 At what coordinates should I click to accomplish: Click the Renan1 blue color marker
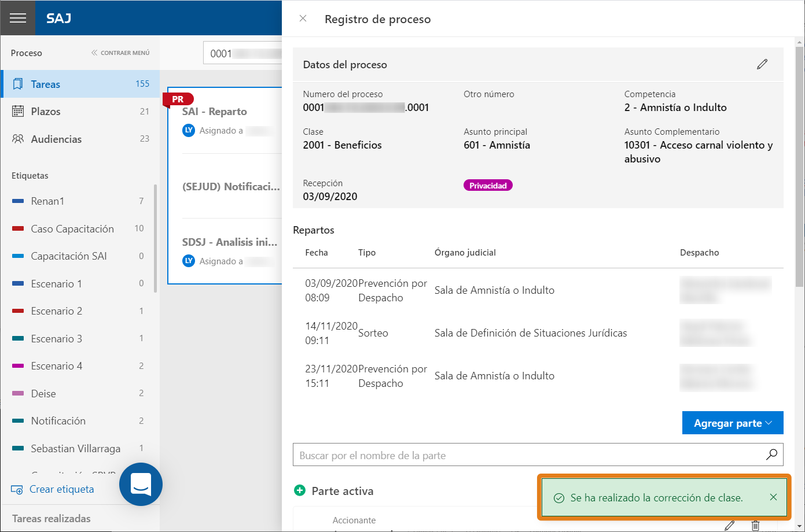tap(18, 201)
